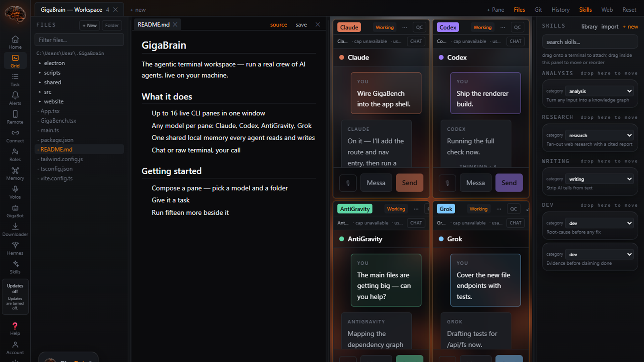
Task: Click the + New file button
Action: point(89,25)
